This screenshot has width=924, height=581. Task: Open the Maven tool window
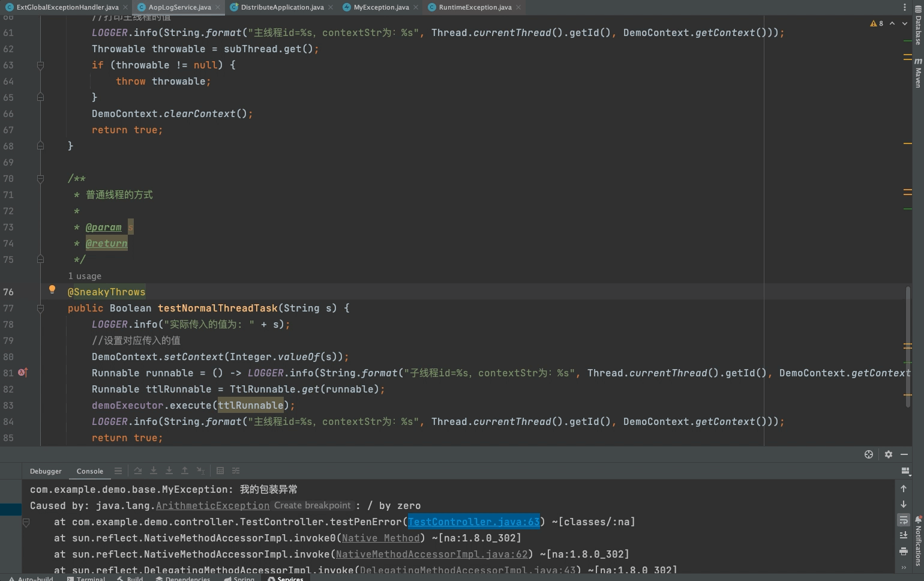point(918,73)
